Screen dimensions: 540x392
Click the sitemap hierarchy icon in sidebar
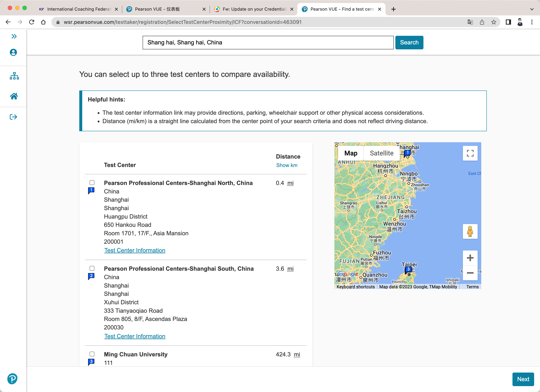pos(14,76)
